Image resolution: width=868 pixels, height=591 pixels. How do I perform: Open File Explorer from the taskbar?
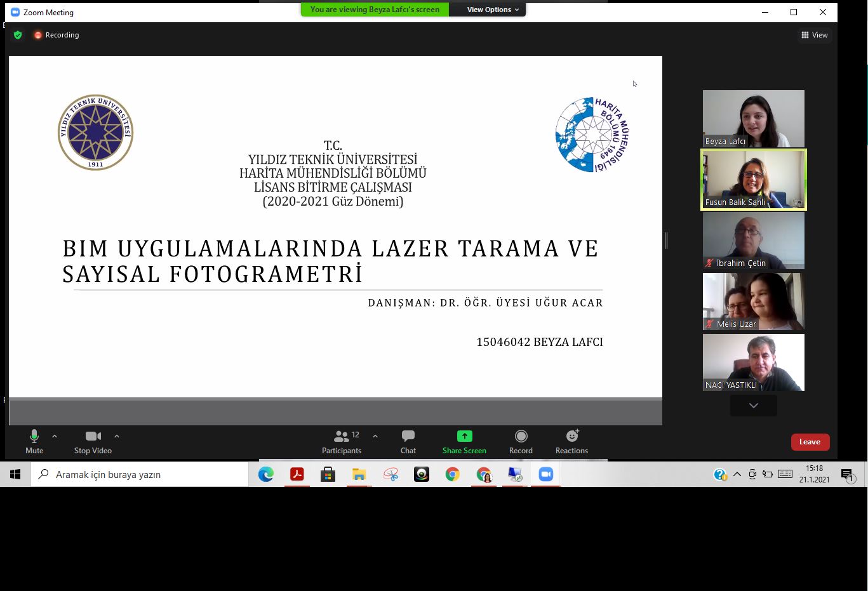(359, 474)
